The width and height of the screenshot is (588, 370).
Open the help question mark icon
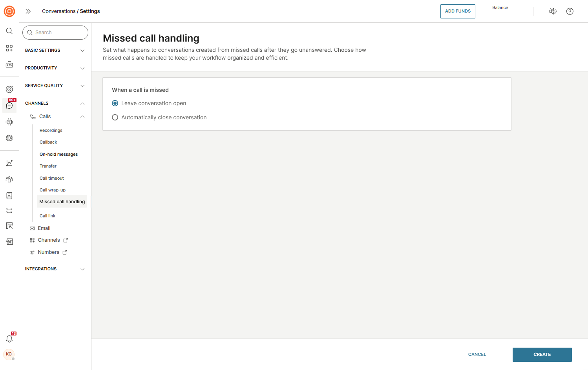(x=570, y=11)
